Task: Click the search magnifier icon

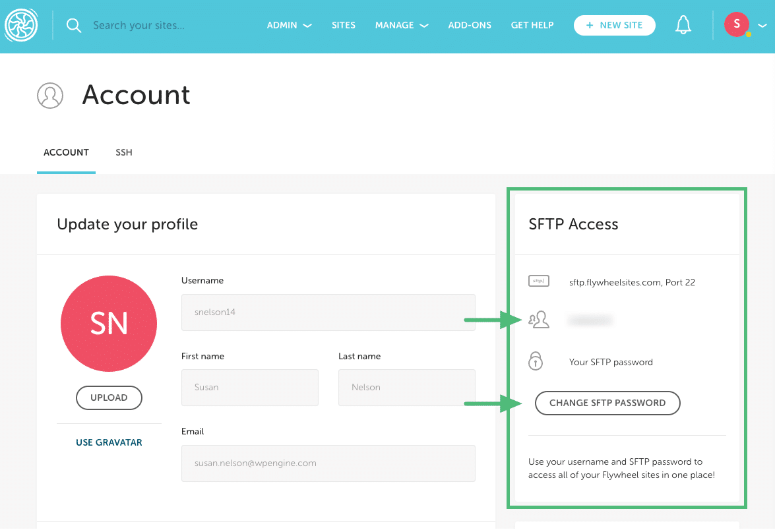Action: click(x=74, y=25)
